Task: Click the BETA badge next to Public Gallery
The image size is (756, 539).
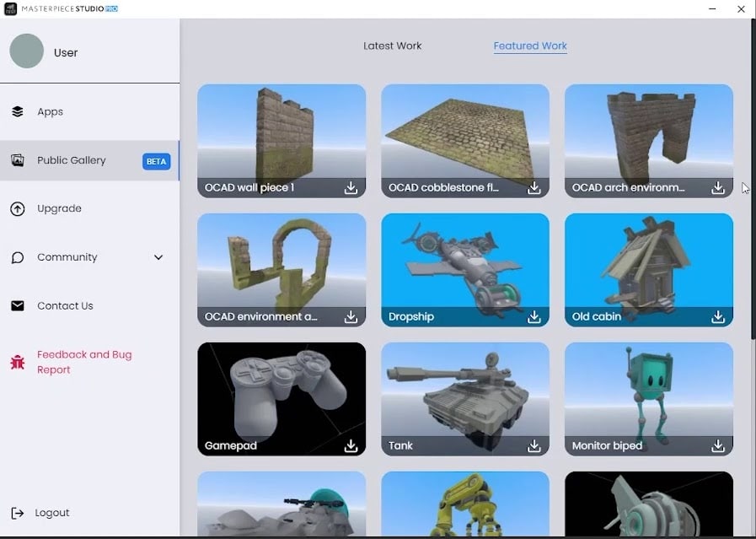Action: click(156, 159)
